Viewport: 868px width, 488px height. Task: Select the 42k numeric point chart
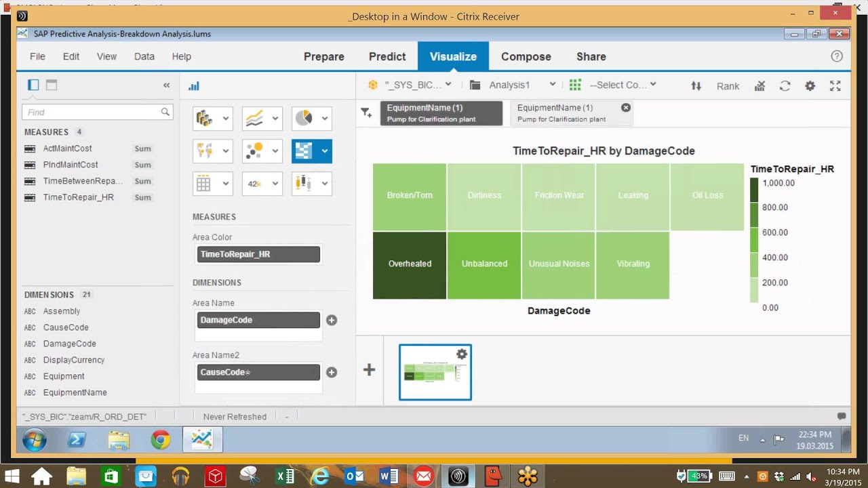(x=254, y=184)
